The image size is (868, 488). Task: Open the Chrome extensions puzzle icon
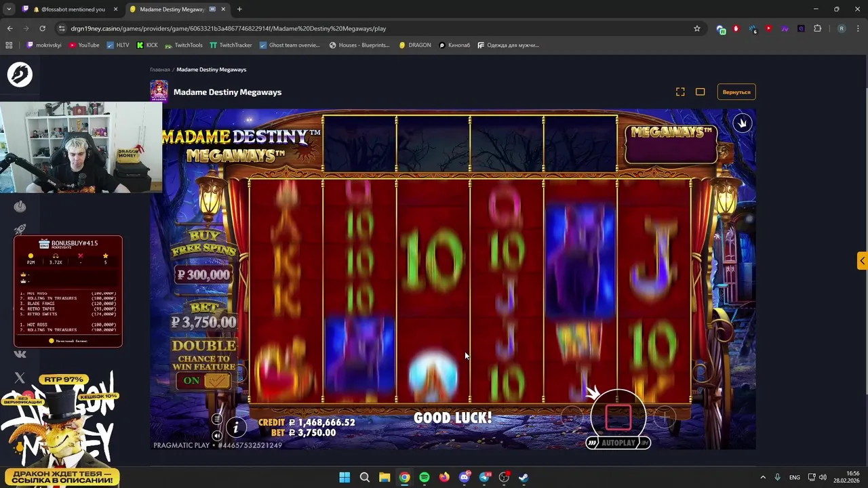pyautogui.click(x=817, y=28)
